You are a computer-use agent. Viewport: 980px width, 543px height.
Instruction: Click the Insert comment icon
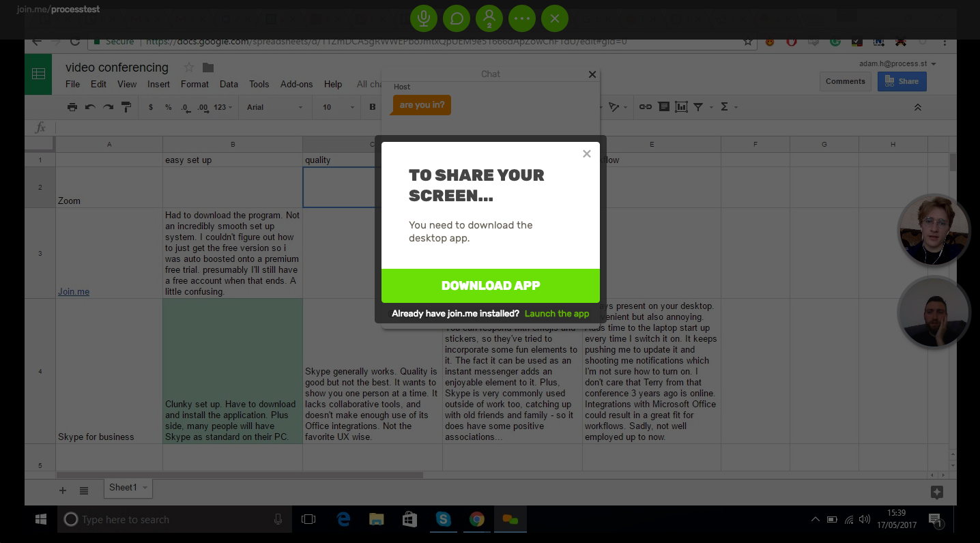[x=663, y=107]
